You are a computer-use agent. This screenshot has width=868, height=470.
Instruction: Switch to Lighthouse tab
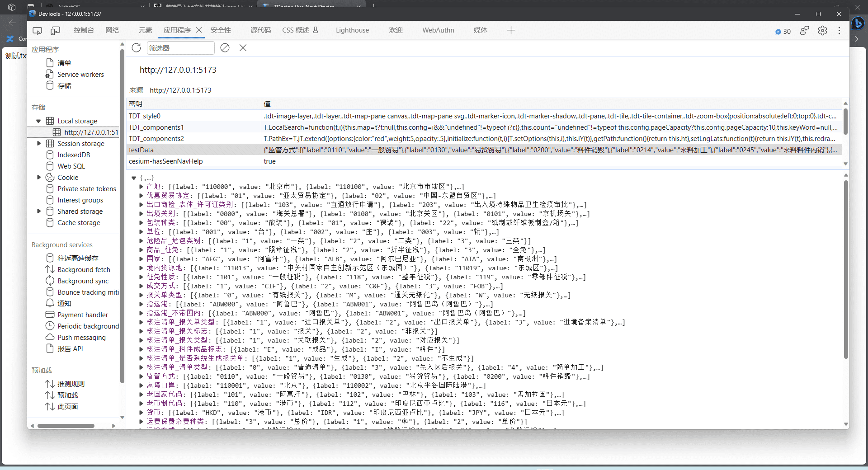[x=352, y=30]
